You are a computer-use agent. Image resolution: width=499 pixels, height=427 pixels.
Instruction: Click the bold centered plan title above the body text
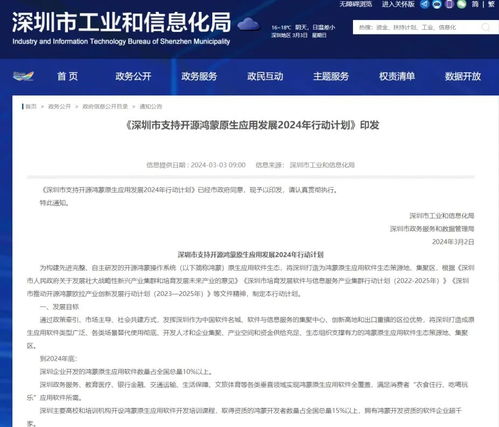[x=250, y=255]
